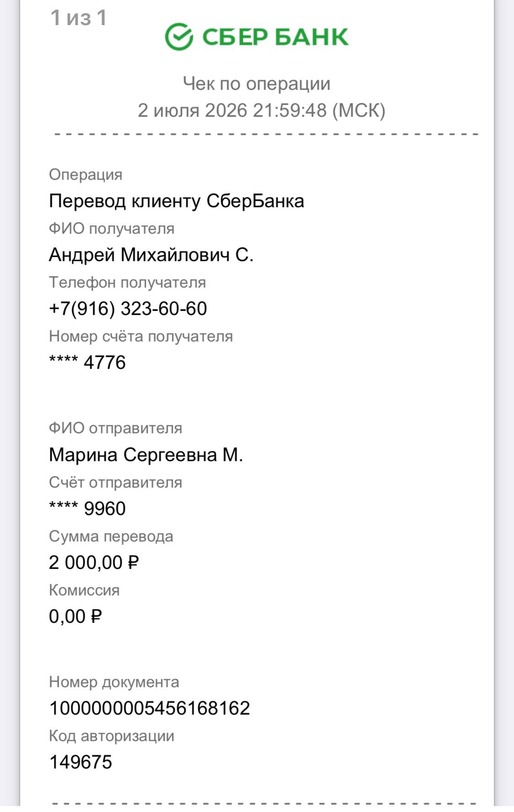Select document number 1000000005456168162
514x812 pixels.
pyautogui.click(x=149, y=708)
